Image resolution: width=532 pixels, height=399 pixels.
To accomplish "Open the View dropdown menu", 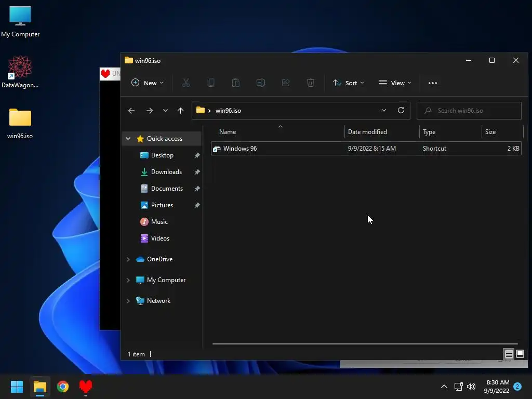I will pos(395,83).
